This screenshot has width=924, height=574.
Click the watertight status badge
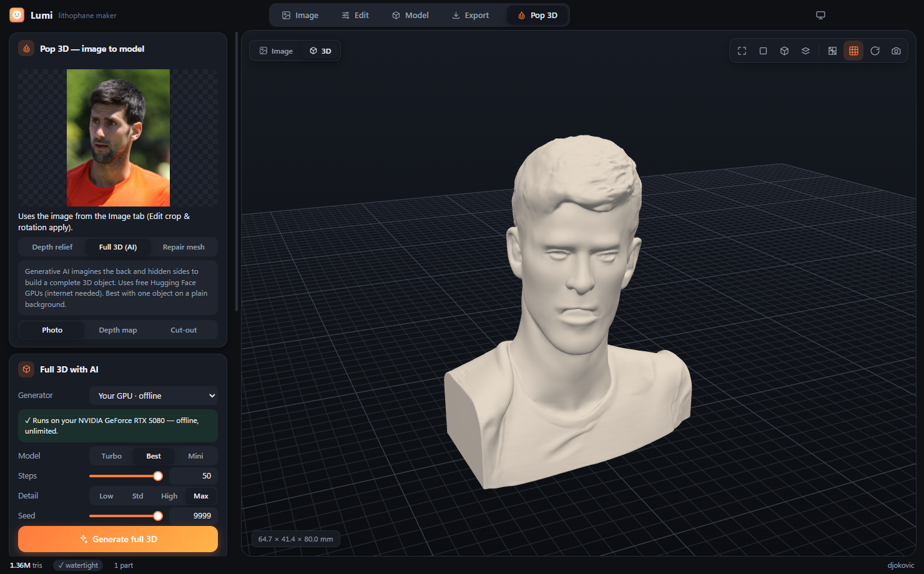tap(78, 565)
